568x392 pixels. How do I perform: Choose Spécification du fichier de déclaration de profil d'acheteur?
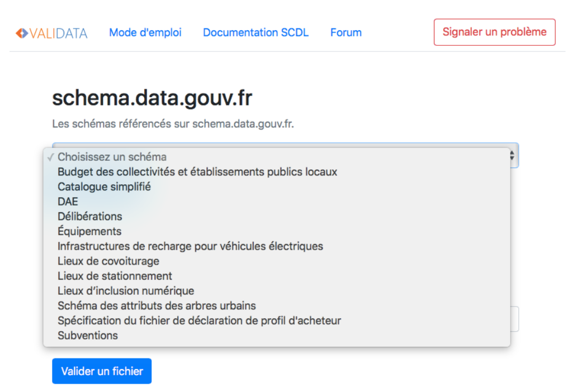click(277, 321)
